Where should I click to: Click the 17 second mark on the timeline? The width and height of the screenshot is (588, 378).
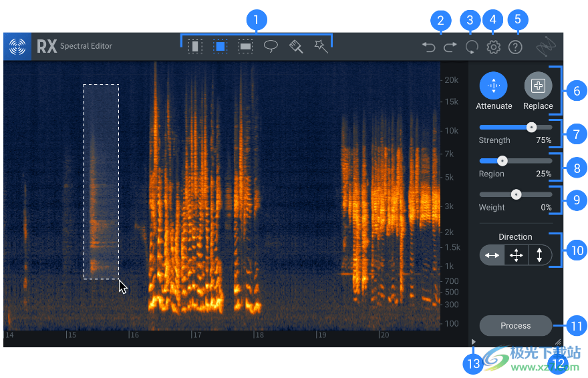(196, 335)
